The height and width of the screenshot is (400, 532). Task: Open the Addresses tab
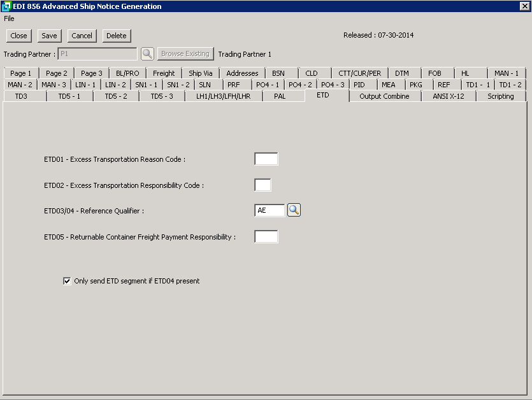pos(242,73)
